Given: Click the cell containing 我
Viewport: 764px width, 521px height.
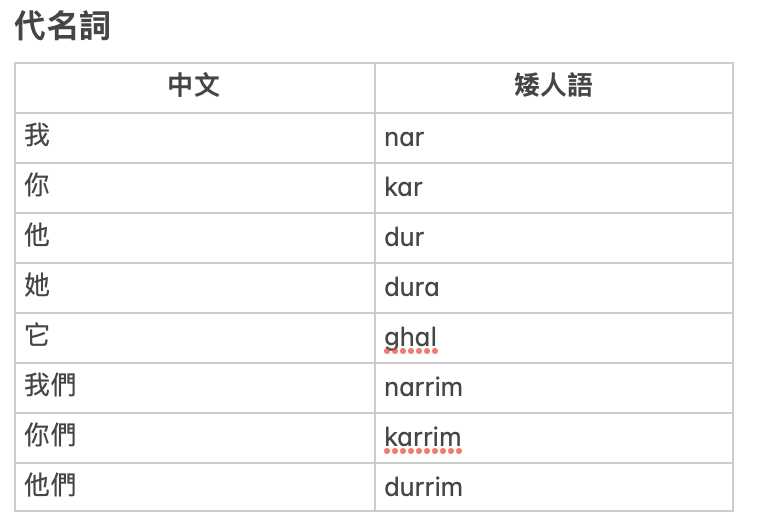Looking at the screenshot, I should coord(195,138).
